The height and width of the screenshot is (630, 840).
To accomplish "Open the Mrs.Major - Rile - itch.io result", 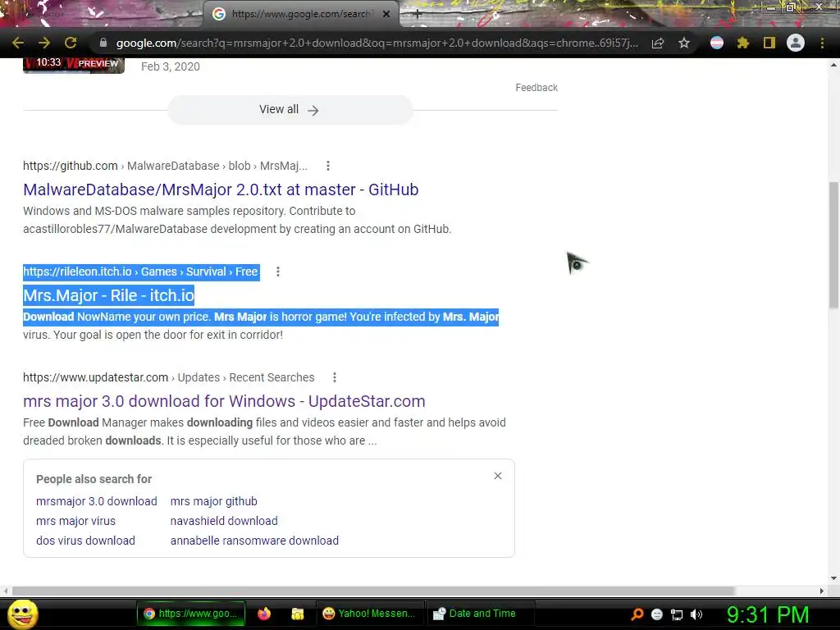I will tap(109, 295).
